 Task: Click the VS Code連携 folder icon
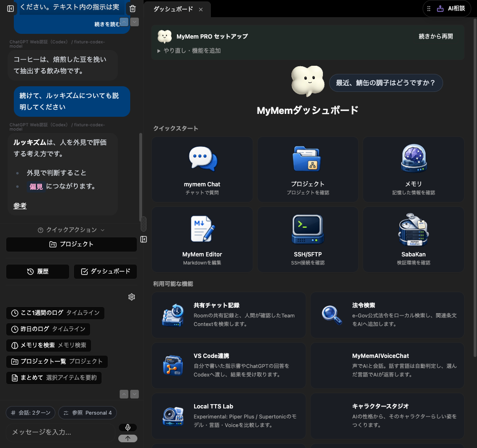(173, 366)
